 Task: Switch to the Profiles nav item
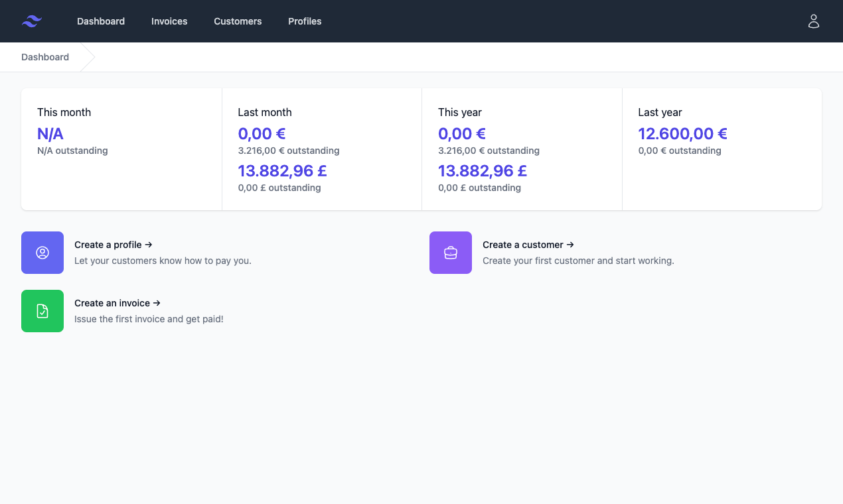pos(305,21)
